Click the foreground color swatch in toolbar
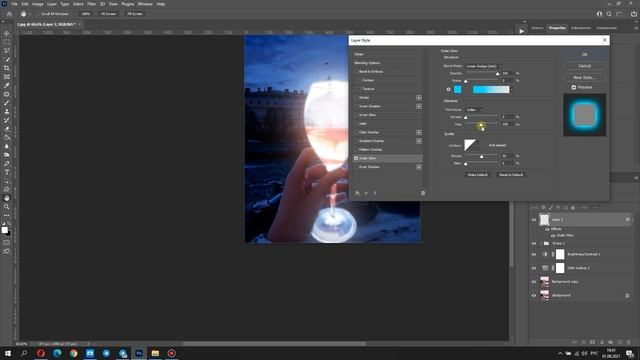This screenshot has height=360, width=640. point(4,230)
